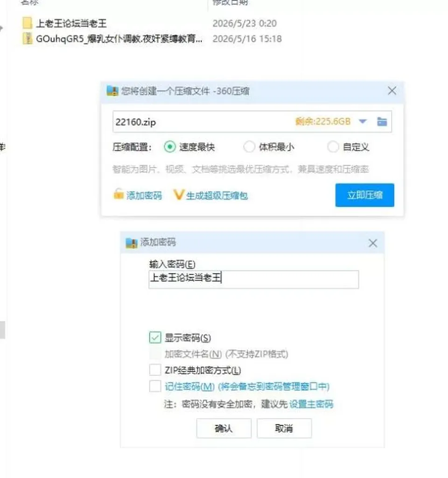The image size is (448, 478).
Task: Expand the save location dropdown arrow
Action: point(362,121)
